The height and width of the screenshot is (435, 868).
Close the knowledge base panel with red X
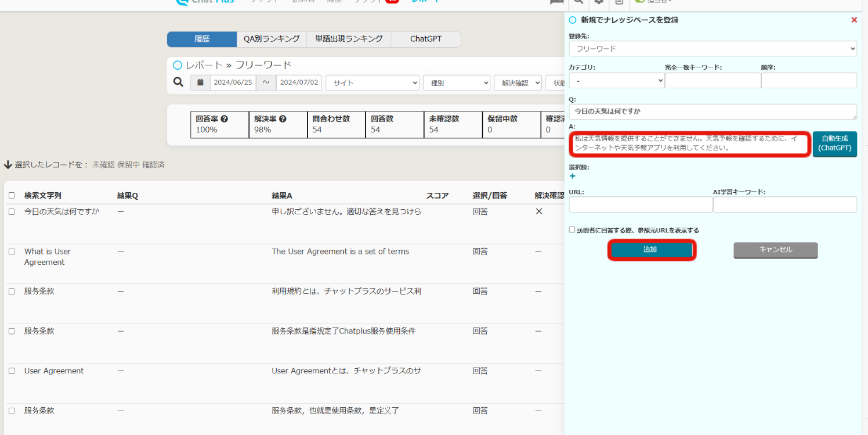point(853,20)
